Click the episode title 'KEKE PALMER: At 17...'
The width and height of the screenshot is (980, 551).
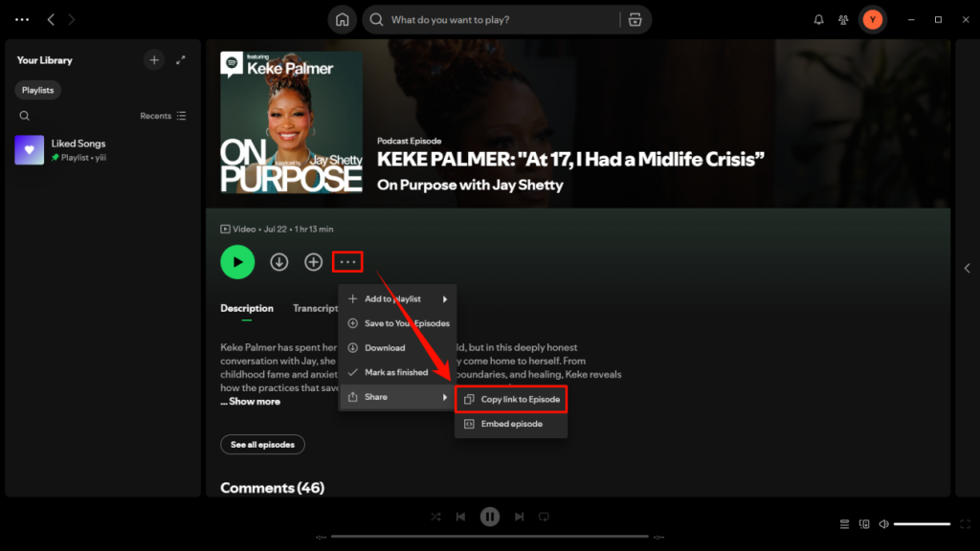coord(570,160)
